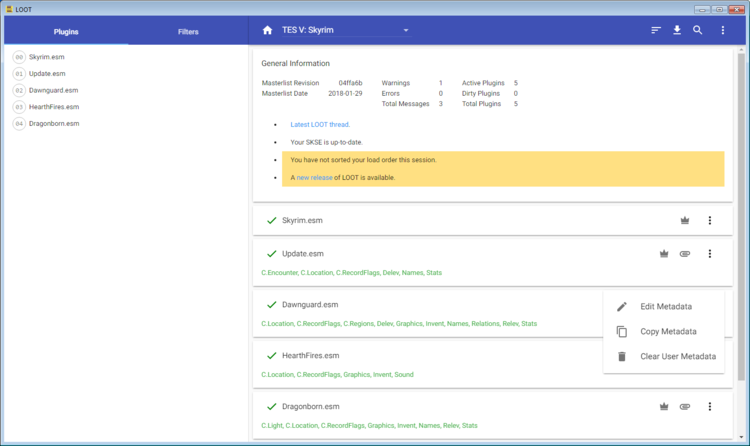
Task: Choose Copy Metadata from the context menu
Action: [x=664, y=332]
